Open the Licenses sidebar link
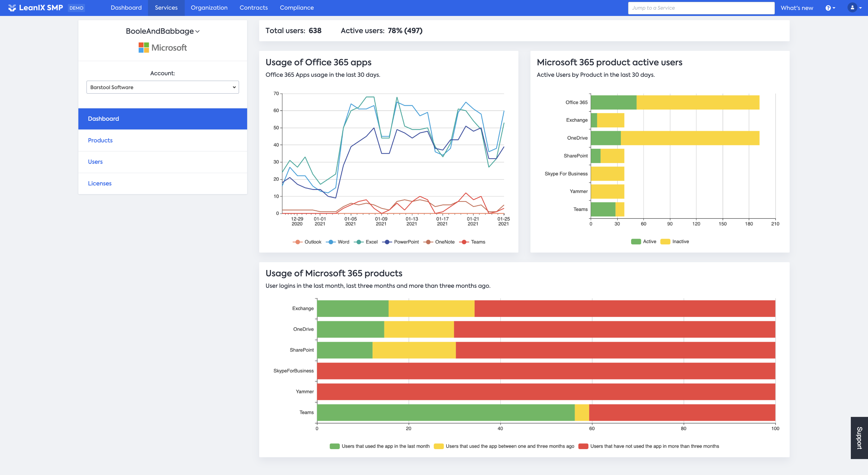Screen dimensions: 868x475 (100, 184)
